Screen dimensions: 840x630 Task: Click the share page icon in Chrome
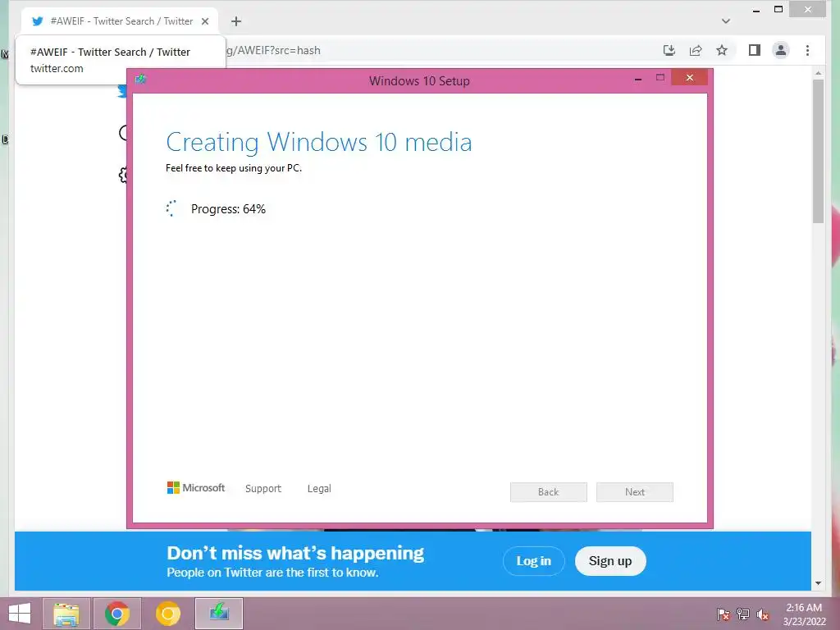(696, 50)
